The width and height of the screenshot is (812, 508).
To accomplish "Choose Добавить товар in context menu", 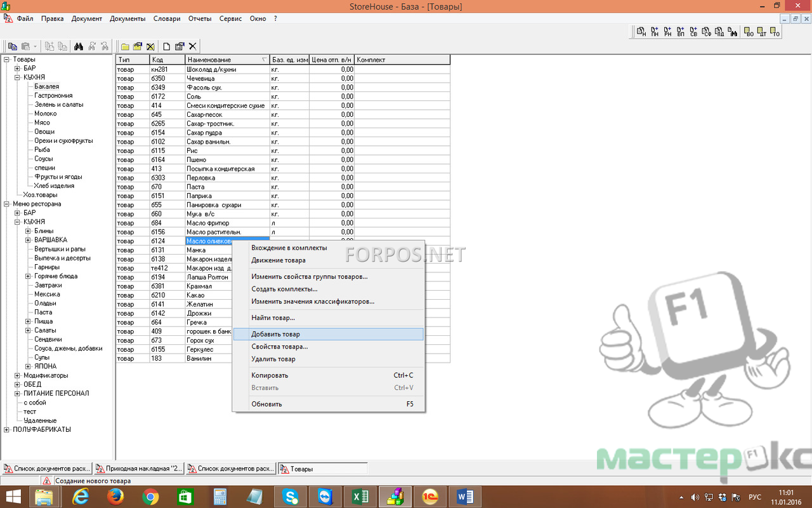I will tap(275, 334).
